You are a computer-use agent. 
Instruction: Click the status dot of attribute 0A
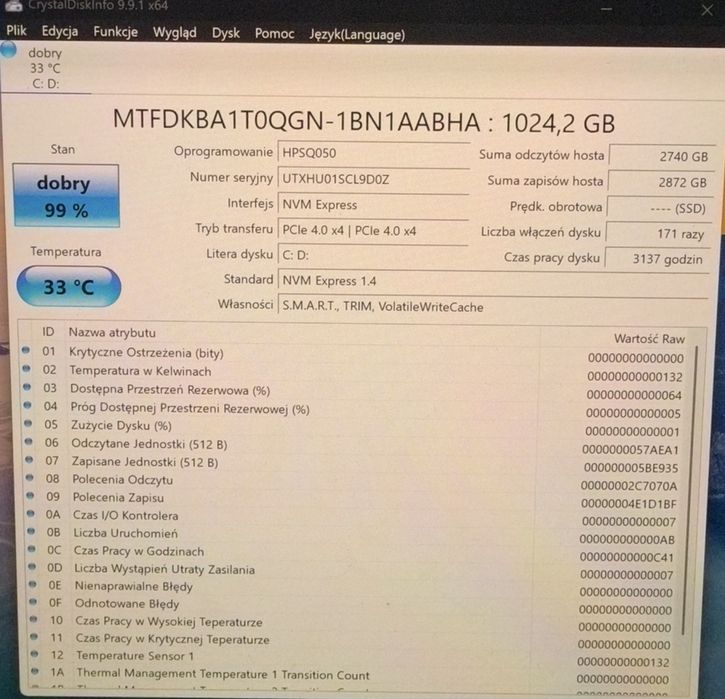click(x=31, y=514)
